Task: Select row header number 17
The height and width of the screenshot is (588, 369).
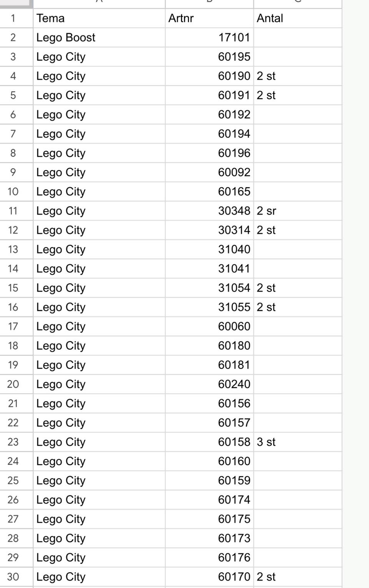Action: coord(13,326)
